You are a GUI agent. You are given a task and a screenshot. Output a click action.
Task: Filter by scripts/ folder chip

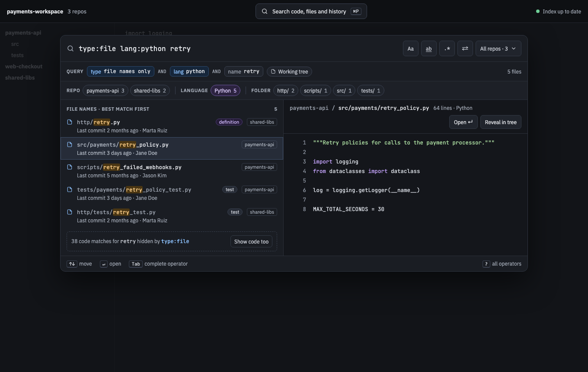[x=316, y=90]
